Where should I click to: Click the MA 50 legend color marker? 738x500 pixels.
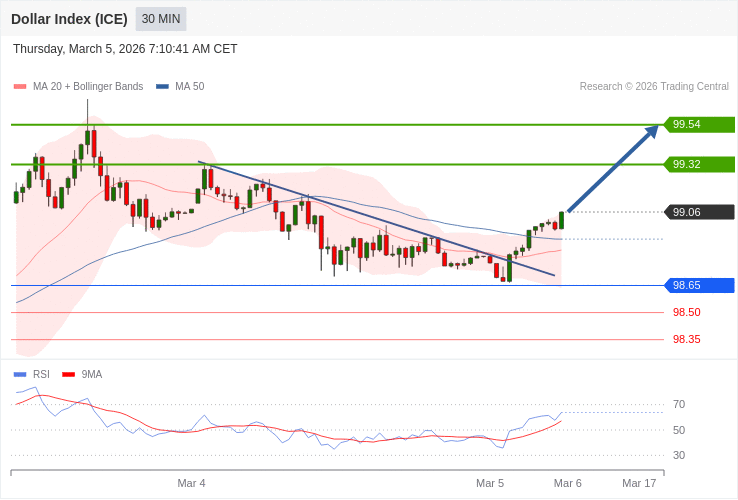coord(162,87)
